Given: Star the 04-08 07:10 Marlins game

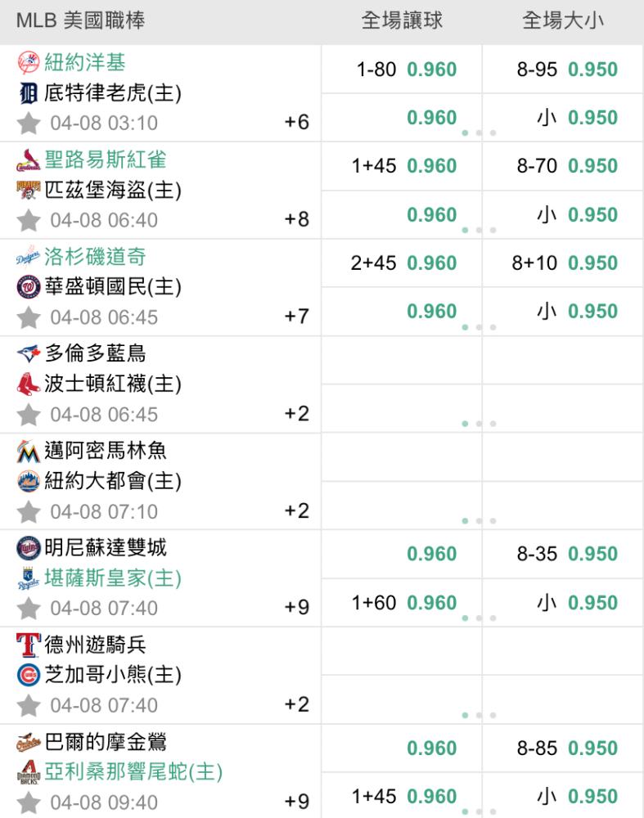Looking at the screenshot, I should 29,512.
